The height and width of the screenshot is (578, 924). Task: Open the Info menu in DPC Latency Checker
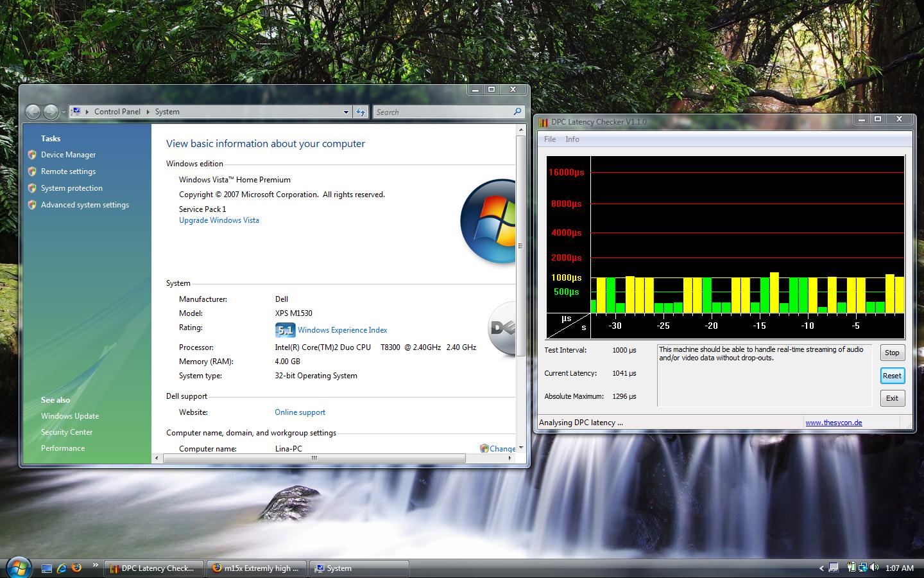click(x=572, y=139)
